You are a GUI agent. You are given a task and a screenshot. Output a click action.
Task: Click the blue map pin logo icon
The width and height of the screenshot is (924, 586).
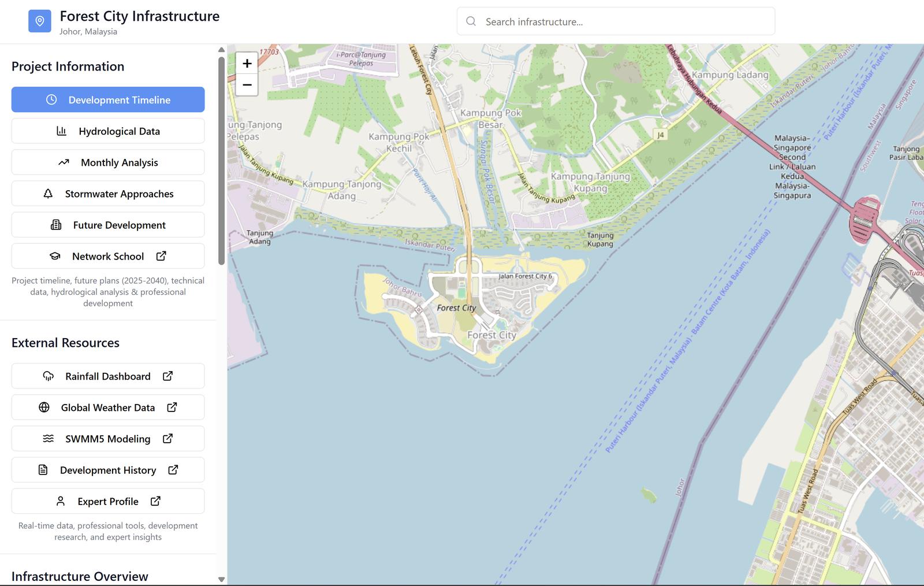(x=40, y=21)
